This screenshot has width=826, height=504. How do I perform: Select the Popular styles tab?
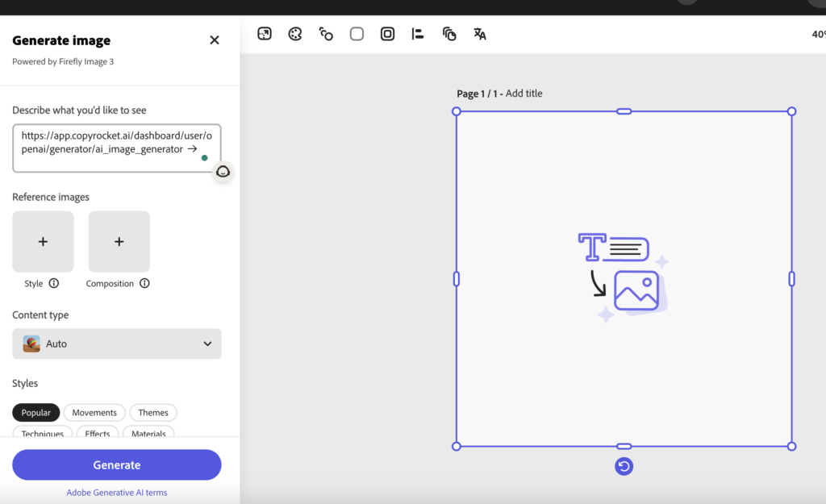[x=36, y=413]
